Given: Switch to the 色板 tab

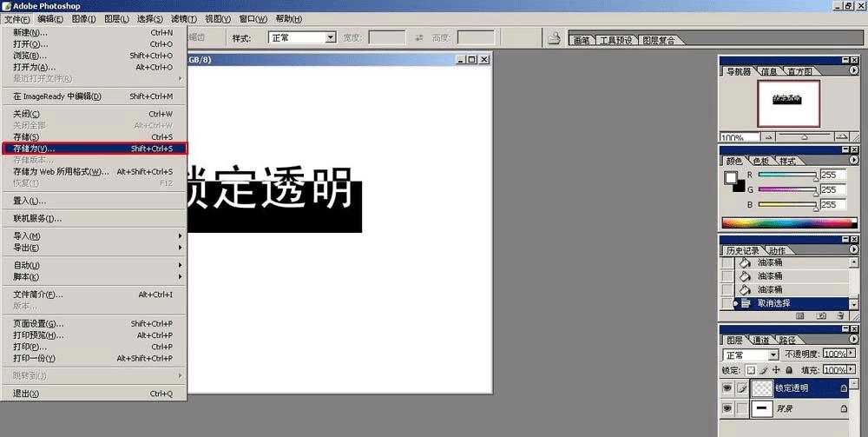Looking at the screenshot, I should coord(760,162).
